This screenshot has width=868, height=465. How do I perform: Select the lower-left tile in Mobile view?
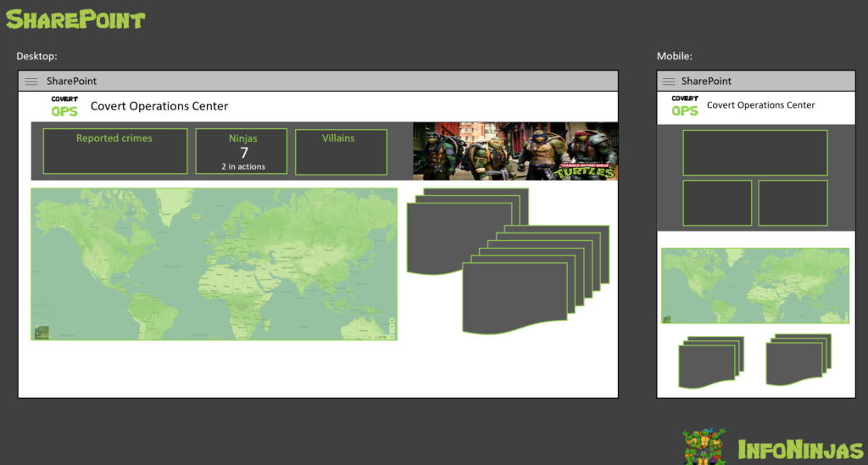tap(717, 203)
